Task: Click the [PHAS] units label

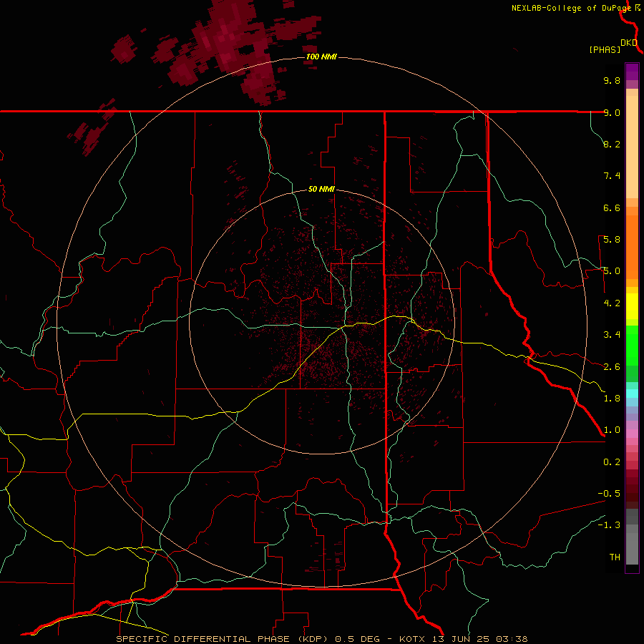Action: [x=605, y=49]
